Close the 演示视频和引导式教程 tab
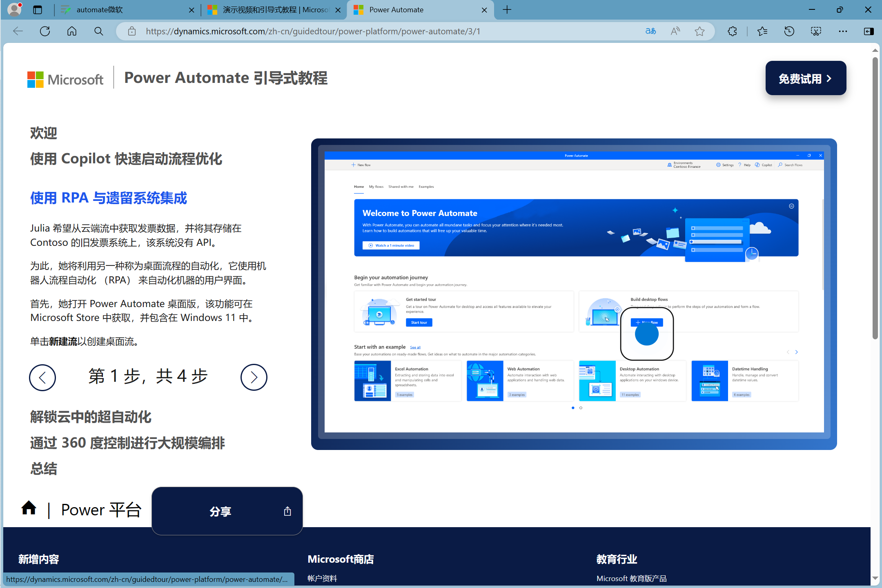Image resolution: width=882 pixels, height=588 pixels. [x=338, y=10]
